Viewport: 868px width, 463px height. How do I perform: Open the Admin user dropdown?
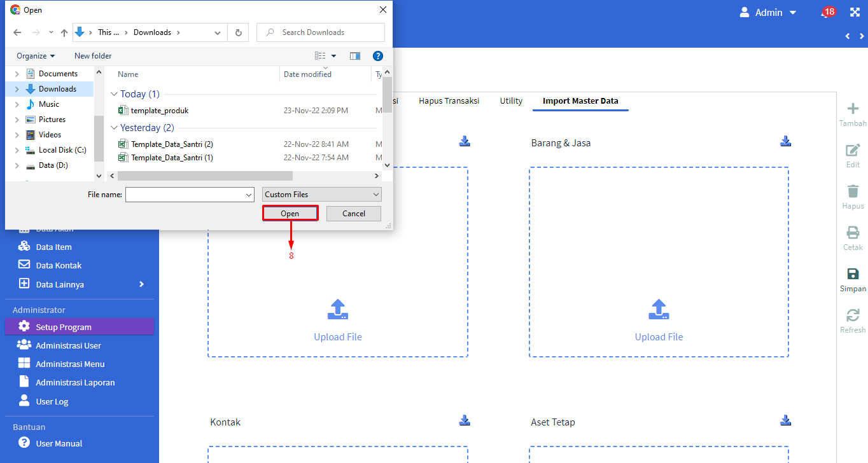768,13
